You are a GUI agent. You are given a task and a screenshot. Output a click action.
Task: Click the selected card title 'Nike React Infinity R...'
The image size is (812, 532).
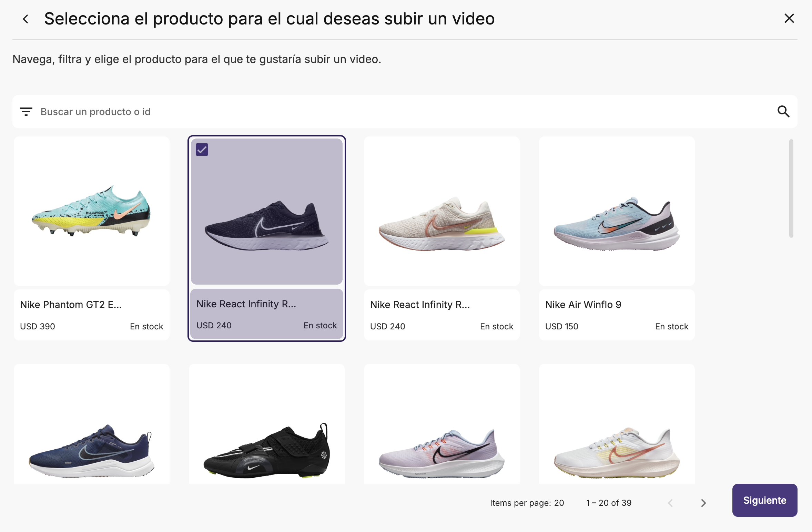tap(246, 304)
